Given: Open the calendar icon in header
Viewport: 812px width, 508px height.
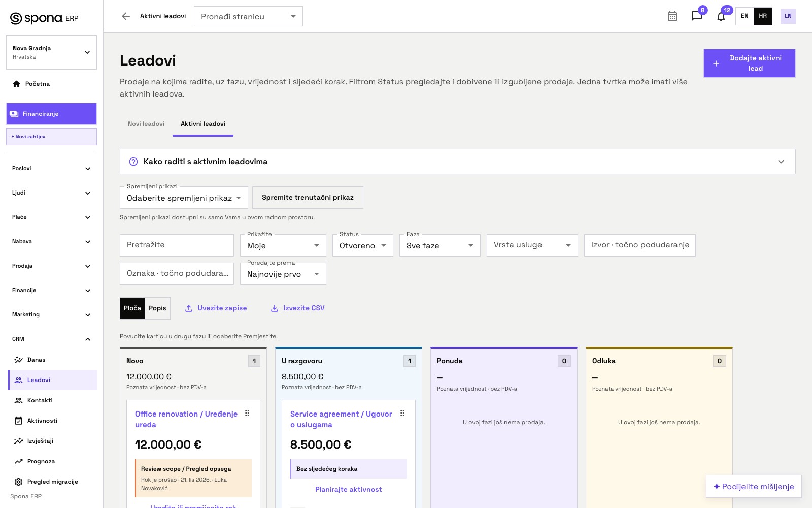Looking at the screenshot, I should pyautogui.click(x=672, y=16).
